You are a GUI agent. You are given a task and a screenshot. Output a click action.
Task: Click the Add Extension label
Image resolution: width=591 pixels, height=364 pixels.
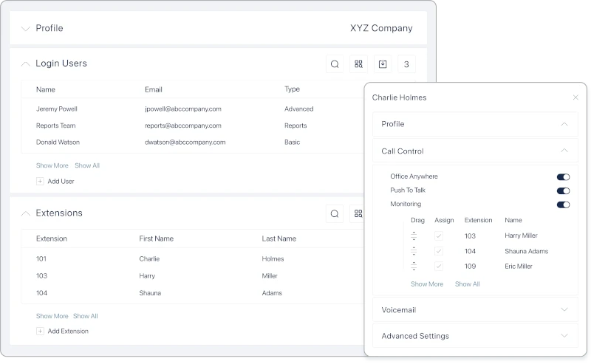68,332
